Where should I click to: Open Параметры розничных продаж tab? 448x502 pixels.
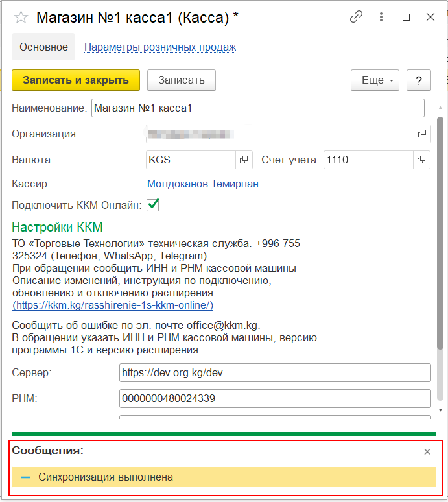(160, 47)
